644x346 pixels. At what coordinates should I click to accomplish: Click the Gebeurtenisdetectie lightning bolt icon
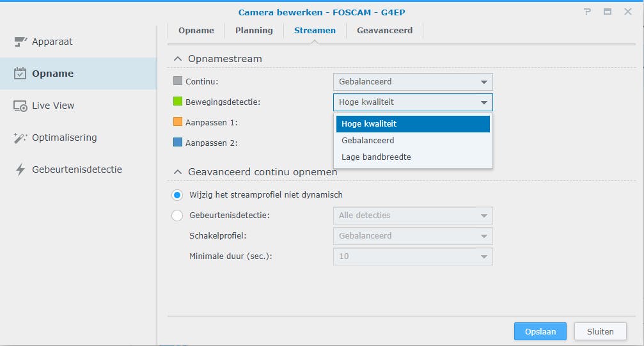[20, 169]
